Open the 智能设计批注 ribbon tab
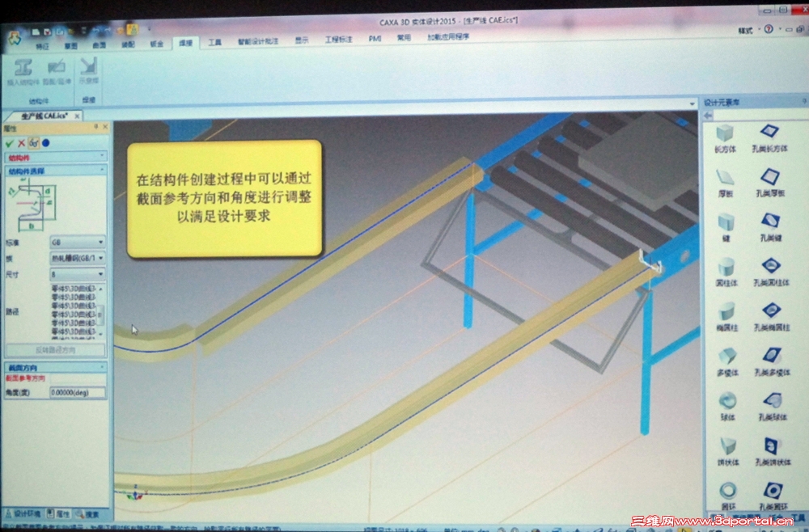This screenshot has height=532, width=809. (257, 41)
